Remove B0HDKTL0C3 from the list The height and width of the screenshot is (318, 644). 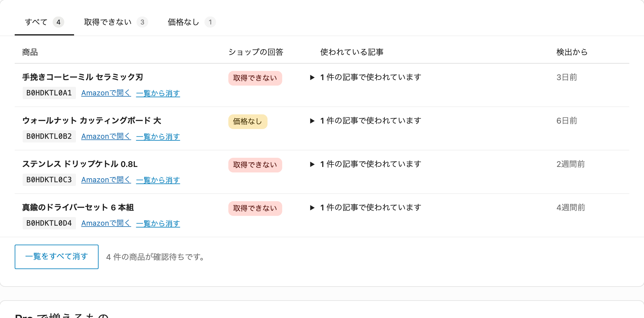[158, 180]
